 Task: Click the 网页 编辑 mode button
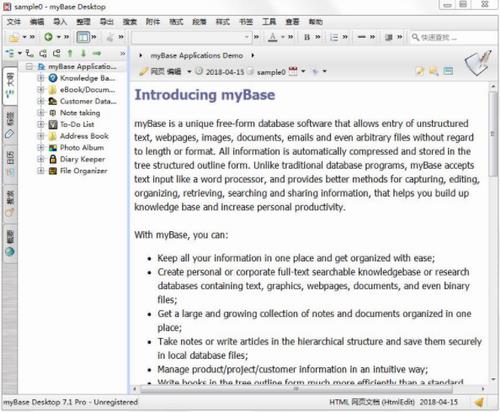(166, 71)
